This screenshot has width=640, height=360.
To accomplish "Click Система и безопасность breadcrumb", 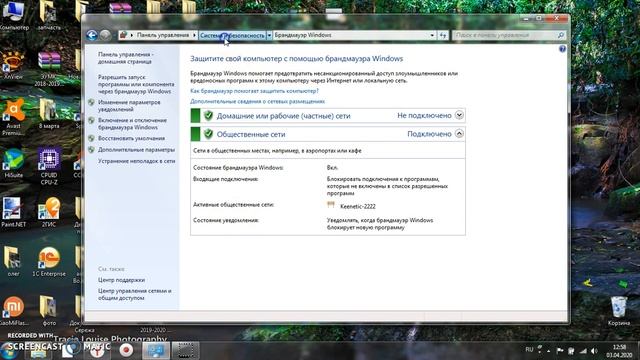I will [x=232, y=36].
